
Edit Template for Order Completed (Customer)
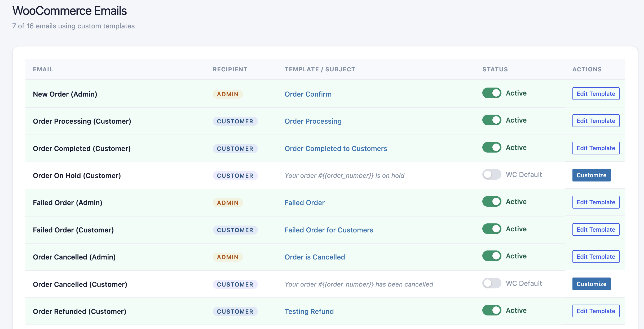pyautogui.click(x=596, y=148)
